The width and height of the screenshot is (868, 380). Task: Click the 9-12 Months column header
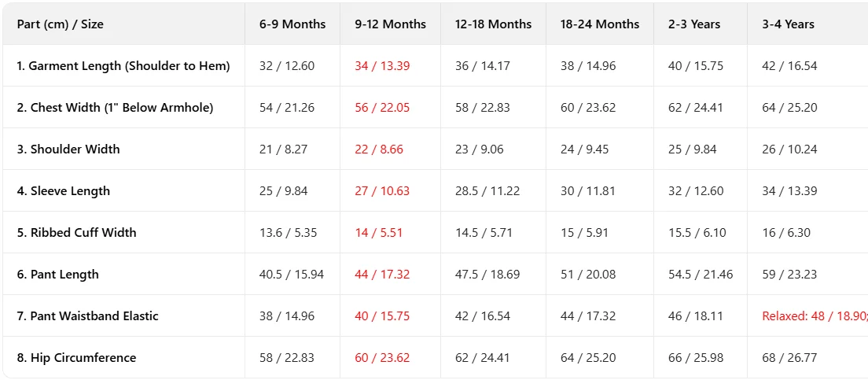pyautogui.click(x=390, y=24)
